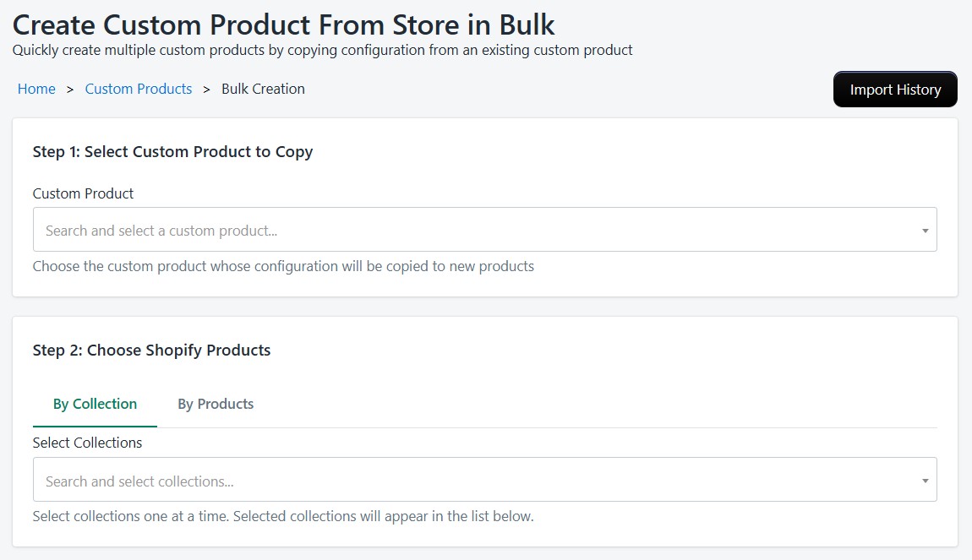This screenshot has height=560, width=972.
Task: Click the custom product helper text
Action: [x=282, y=266]
